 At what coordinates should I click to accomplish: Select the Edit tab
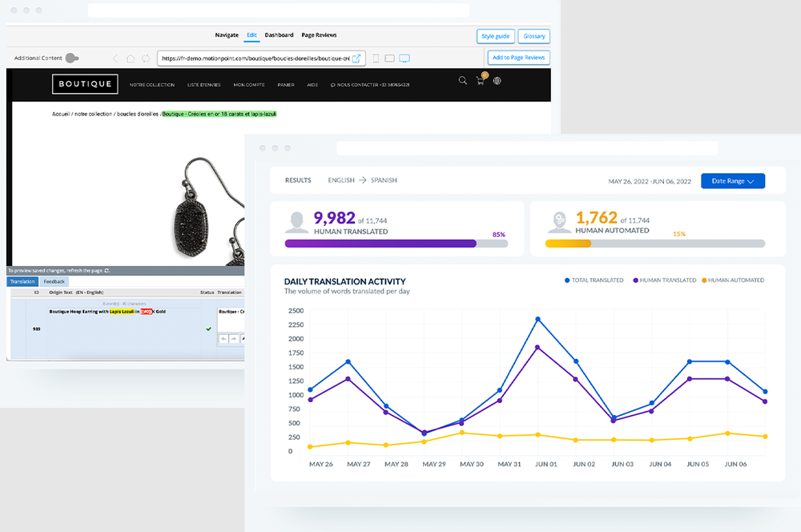click(x=252, y=35)
